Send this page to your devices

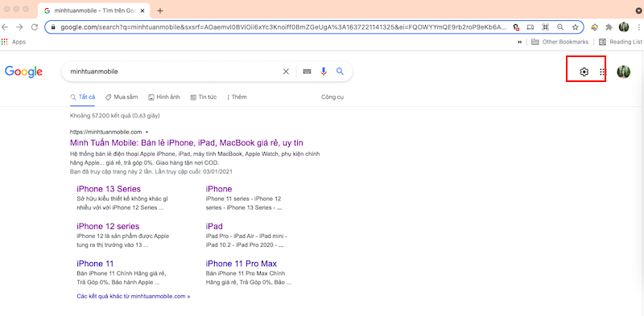[x=530, y=27]
